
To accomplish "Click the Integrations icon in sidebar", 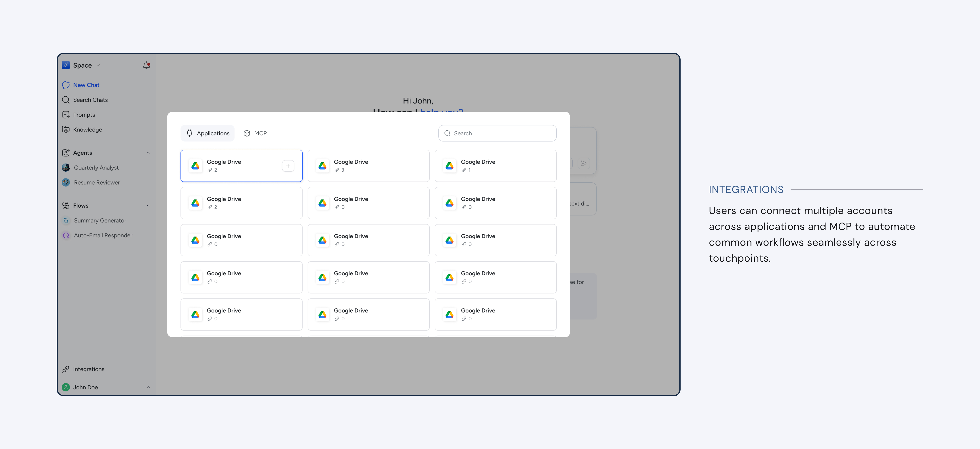I will 65,369.
